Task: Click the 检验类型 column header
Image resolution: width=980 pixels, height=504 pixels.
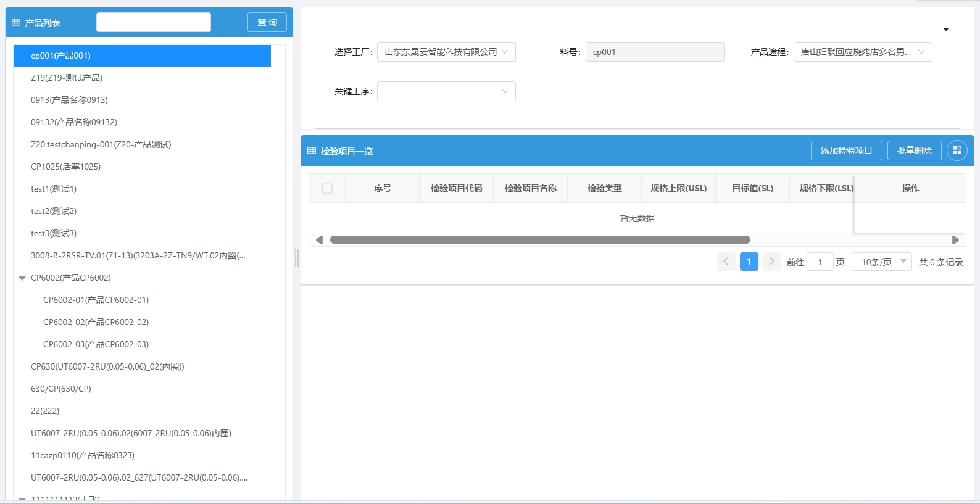Action: click(x=605, y=188)
